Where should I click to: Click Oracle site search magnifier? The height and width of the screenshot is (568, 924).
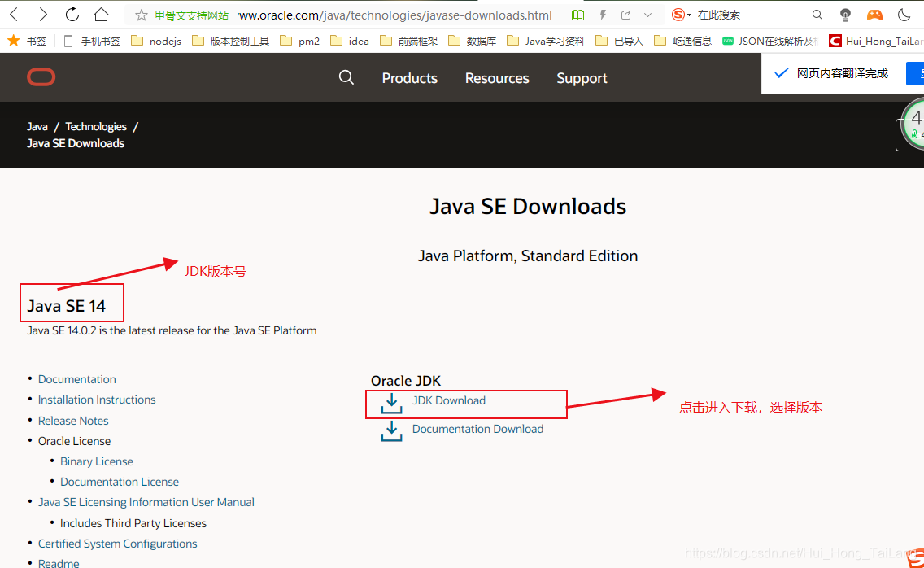pos(346,77)
